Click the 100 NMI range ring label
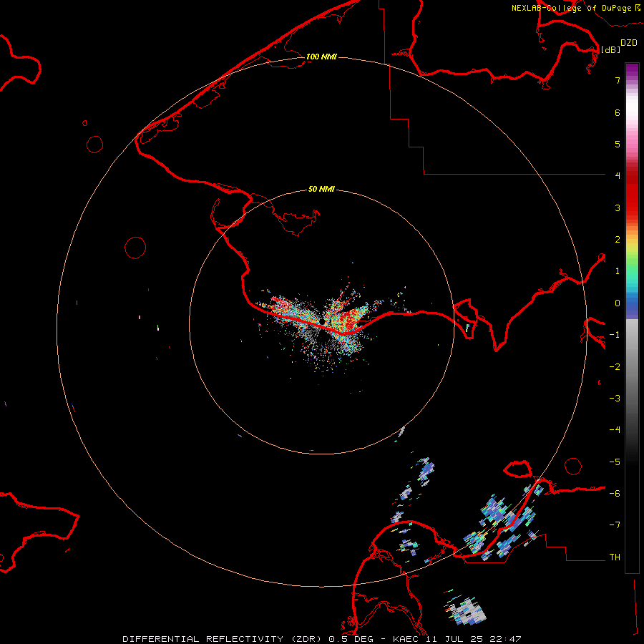 (x=321, y=57)
